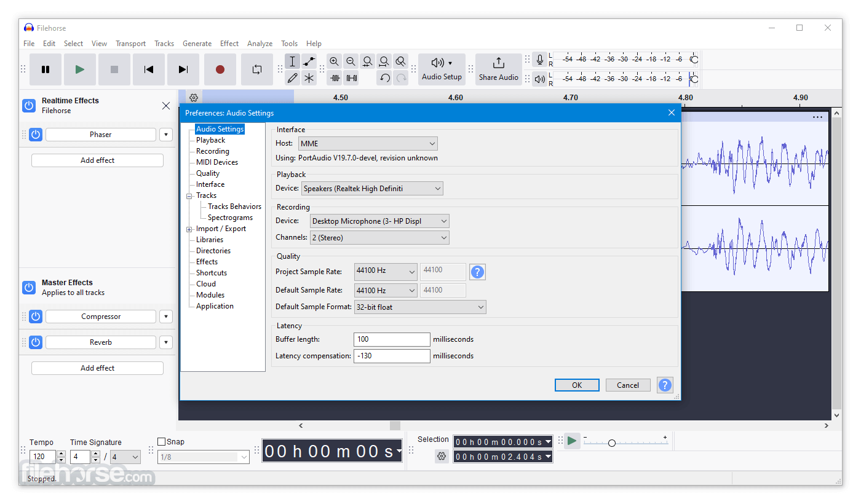The height and width of the screenshot is (504, 861).
Task: Collapse the Tracks tree node
Action: point(189,196)
